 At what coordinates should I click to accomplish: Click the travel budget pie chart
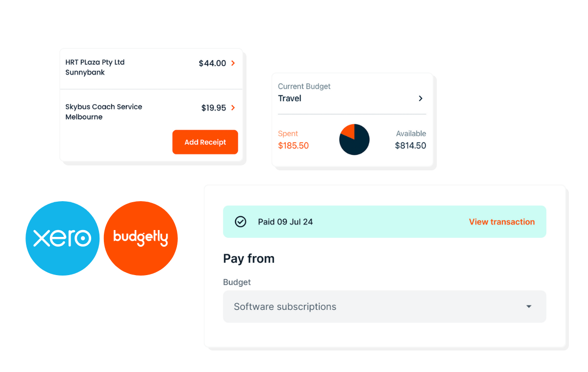tap(354, 139)
